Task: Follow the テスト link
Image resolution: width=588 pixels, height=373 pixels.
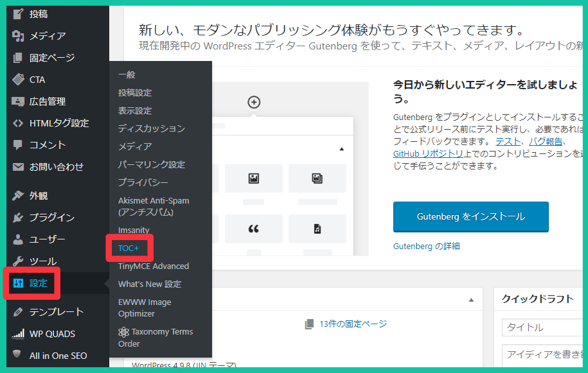Action: pos(508,141)
